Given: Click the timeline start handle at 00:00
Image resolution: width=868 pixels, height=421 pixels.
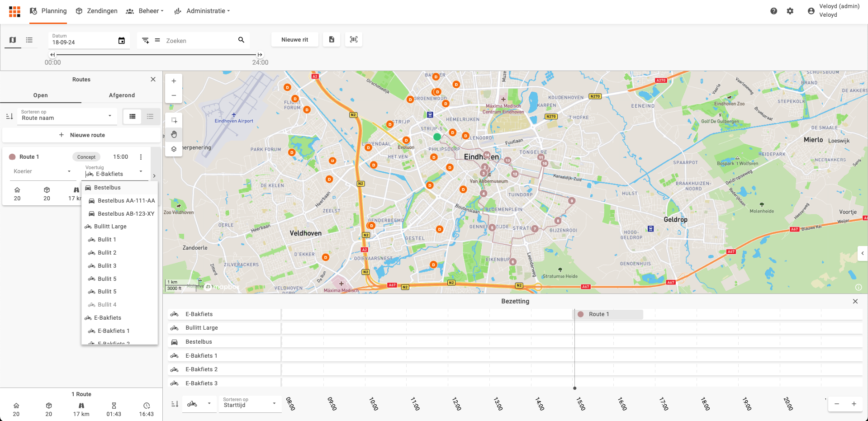Looking at the screenshot, I should point(52,55).
